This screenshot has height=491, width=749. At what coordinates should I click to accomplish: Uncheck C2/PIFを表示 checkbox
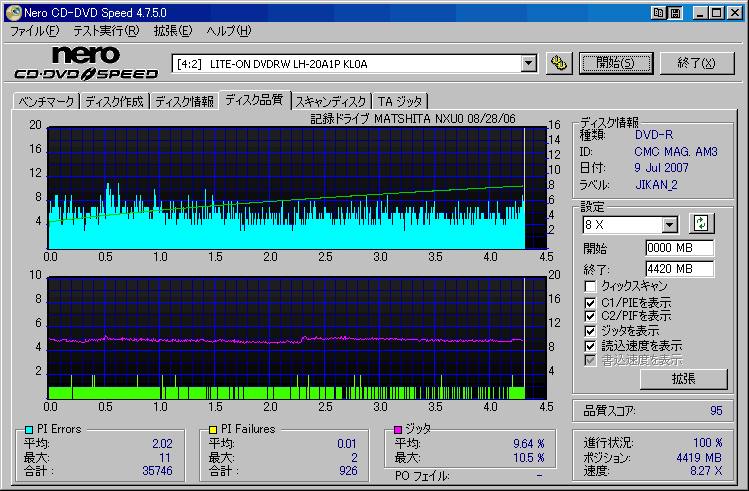(x=590, y=316)
